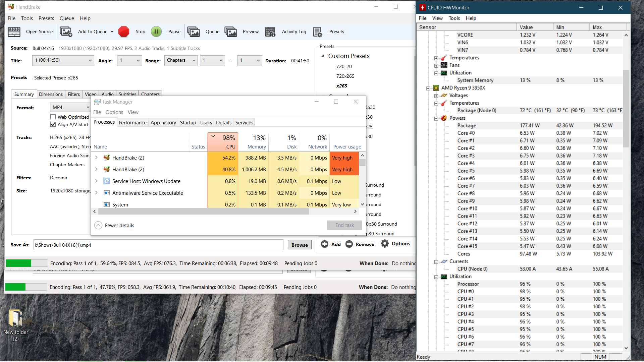Click the Presets toolbar icon
Screen dimensions: 644x362
point(317,32)
